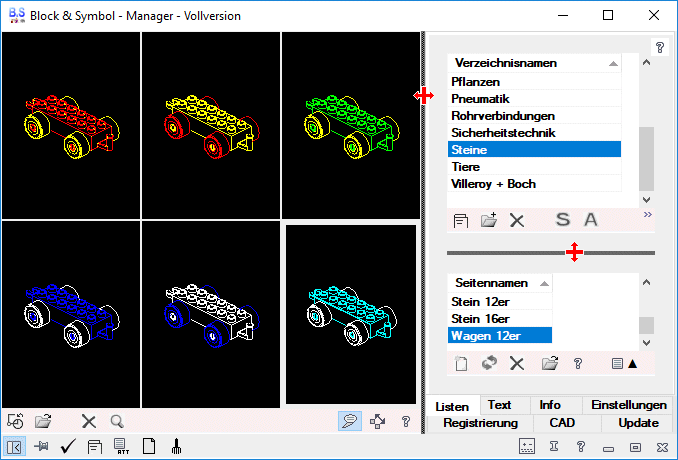This screenshot has width=678, height=460.
Task: Click the refresh-history icon below the thumbnails
Action: [16, 421]
